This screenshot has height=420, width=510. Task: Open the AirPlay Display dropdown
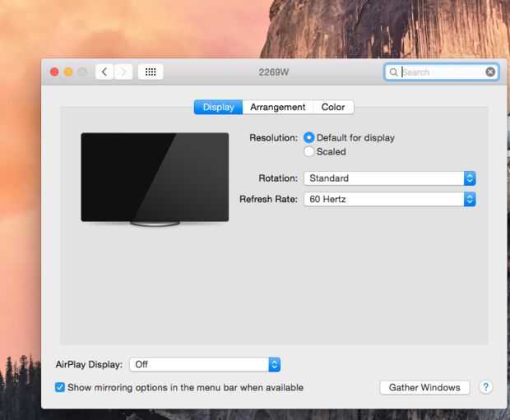(x=205, y=364)
